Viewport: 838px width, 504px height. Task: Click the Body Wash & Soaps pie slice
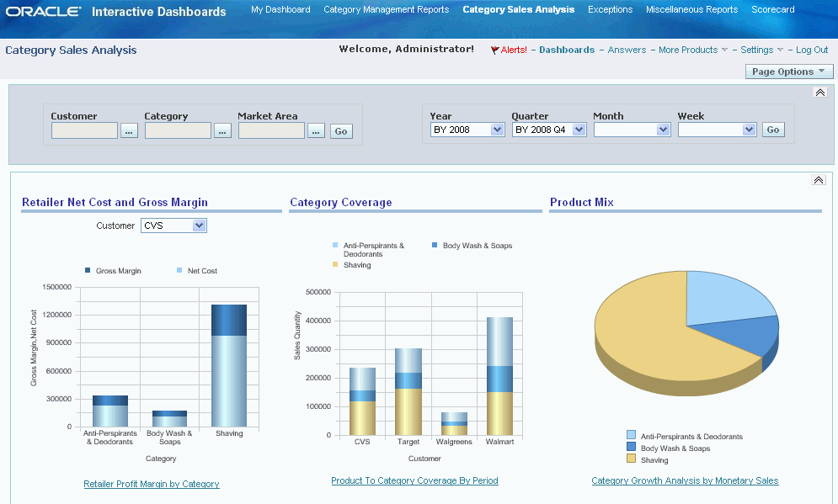748,335
